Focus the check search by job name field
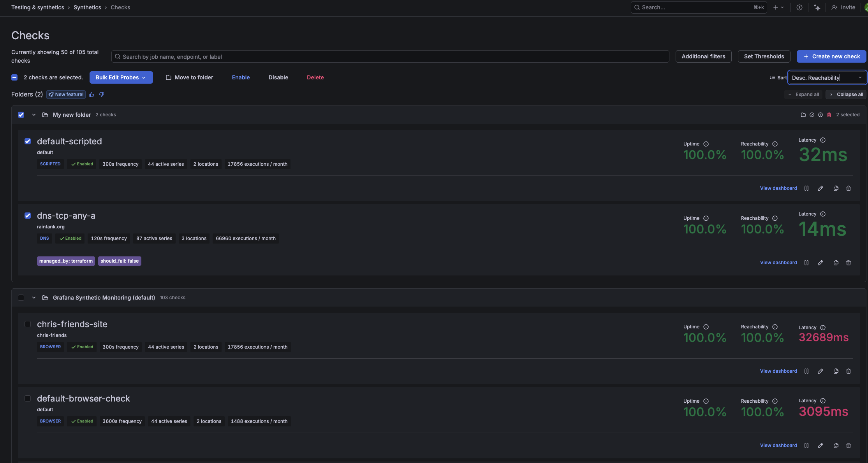The image size is (868, 463). coord(390,56)
